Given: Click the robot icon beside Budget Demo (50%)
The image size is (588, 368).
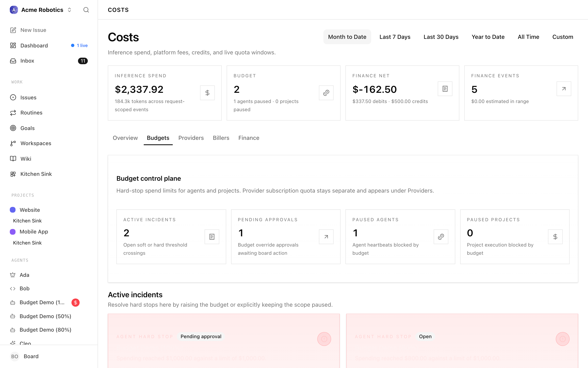Looking at the screenshot, I should pyautogui.click(x=13, y=316).
